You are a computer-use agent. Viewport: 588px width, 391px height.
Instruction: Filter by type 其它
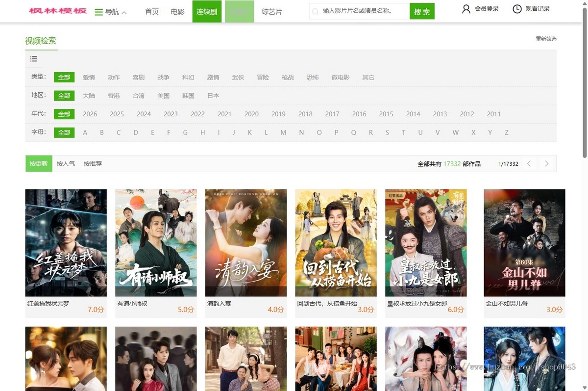pyautogui.click(x=368, y=78)
